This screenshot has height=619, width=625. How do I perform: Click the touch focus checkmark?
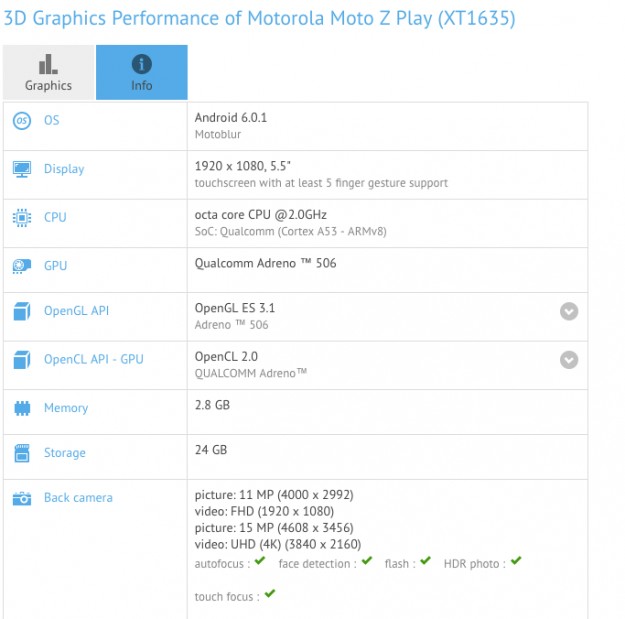click(270, 595)
